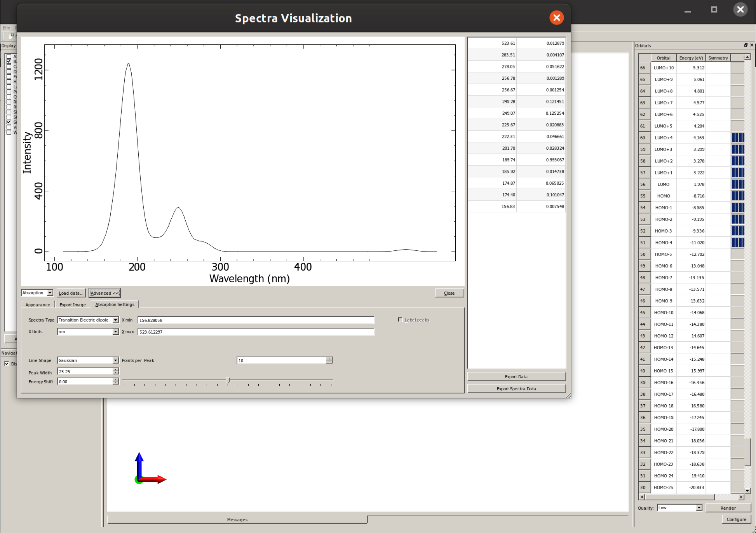
Task: Open the Export Image tab
Action: [x=73, y=305]
